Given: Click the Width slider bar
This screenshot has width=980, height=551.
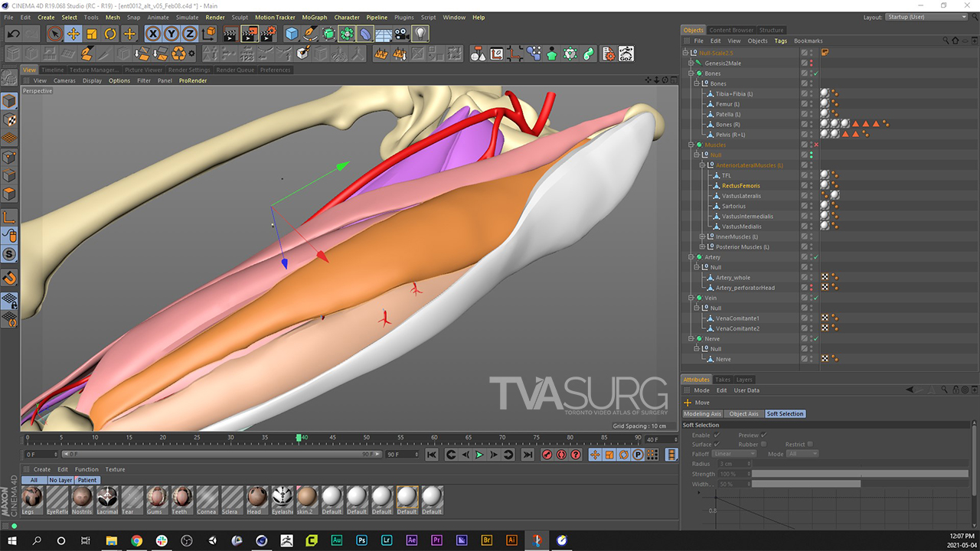Looking at the screenshot, I should click(x=860, y=484).
